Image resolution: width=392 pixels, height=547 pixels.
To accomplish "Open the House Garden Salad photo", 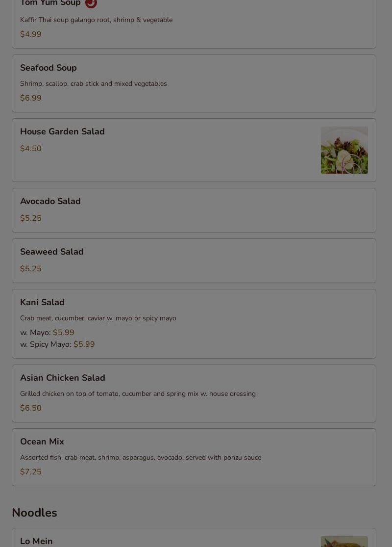I will [344, 150].
